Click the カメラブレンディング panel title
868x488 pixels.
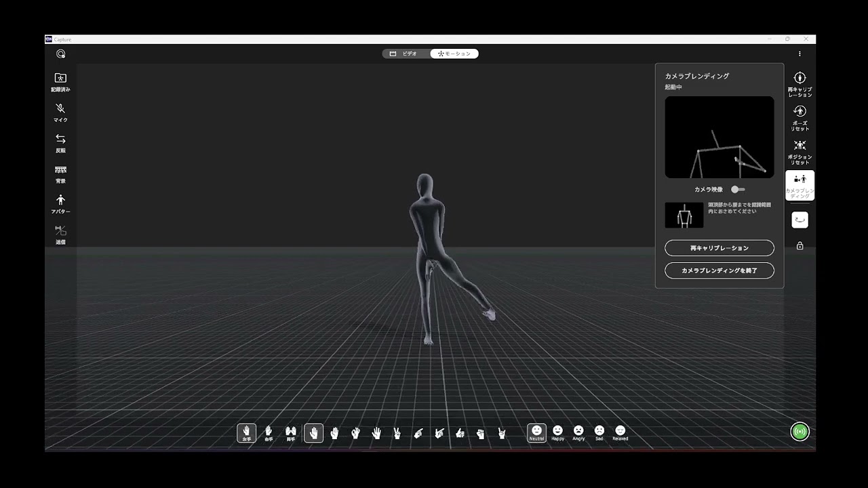[697, 77]
